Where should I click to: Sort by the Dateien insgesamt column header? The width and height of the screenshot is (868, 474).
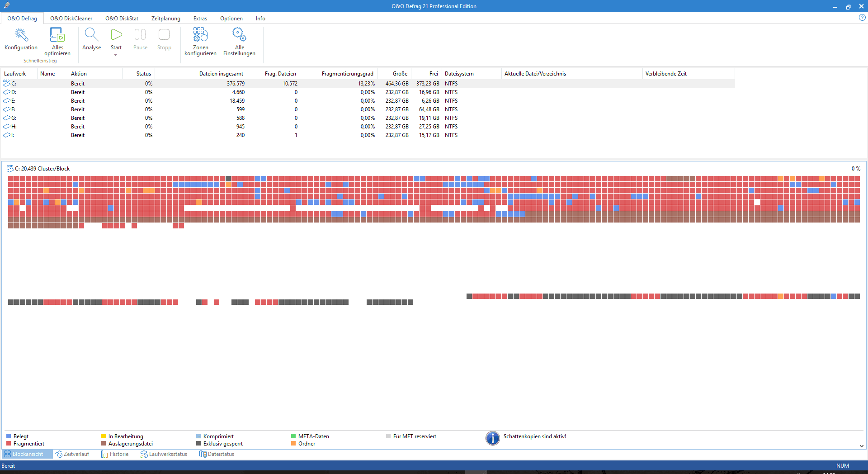(201, 74)
